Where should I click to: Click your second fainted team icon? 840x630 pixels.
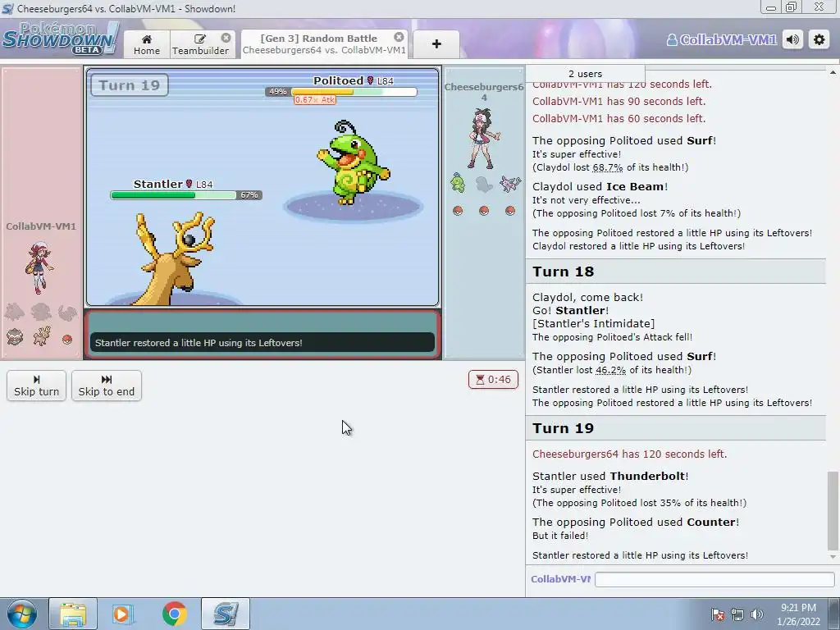[x=41, y=311]
